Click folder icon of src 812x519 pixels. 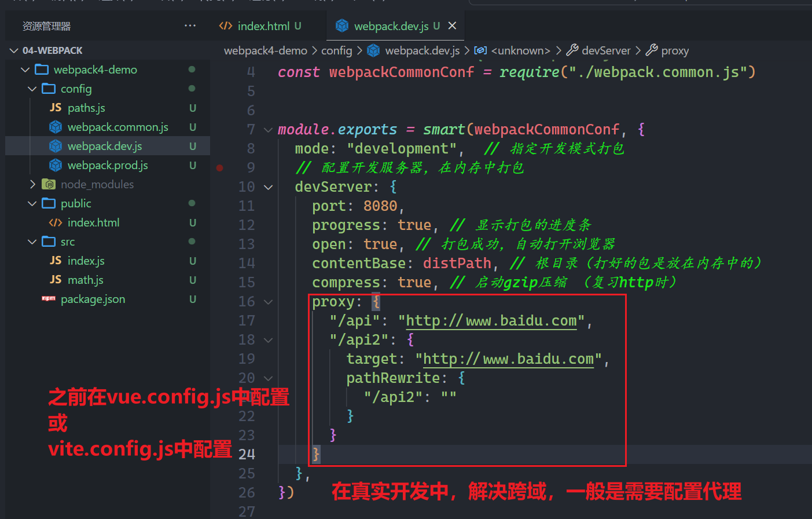[49, 242]
